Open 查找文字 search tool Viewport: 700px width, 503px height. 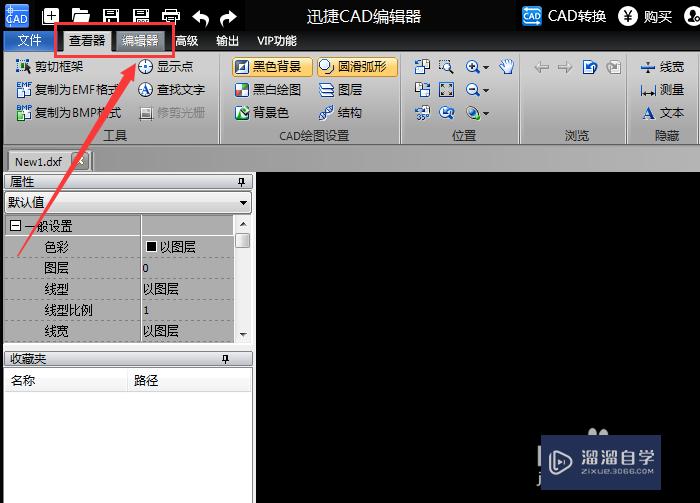pos(171,90)
